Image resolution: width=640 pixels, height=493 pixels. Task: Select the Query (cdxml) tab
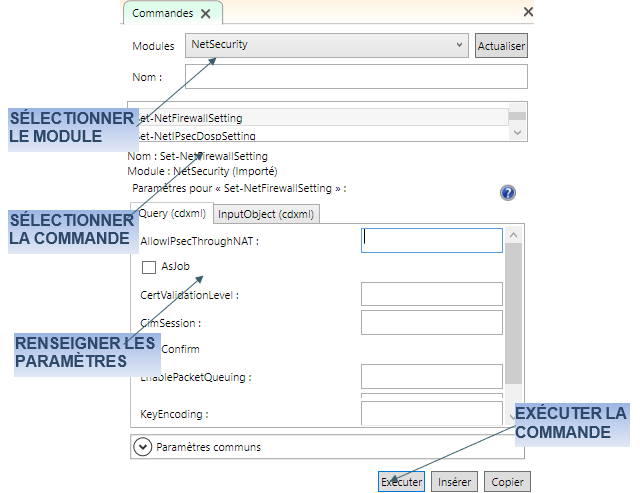172,213
